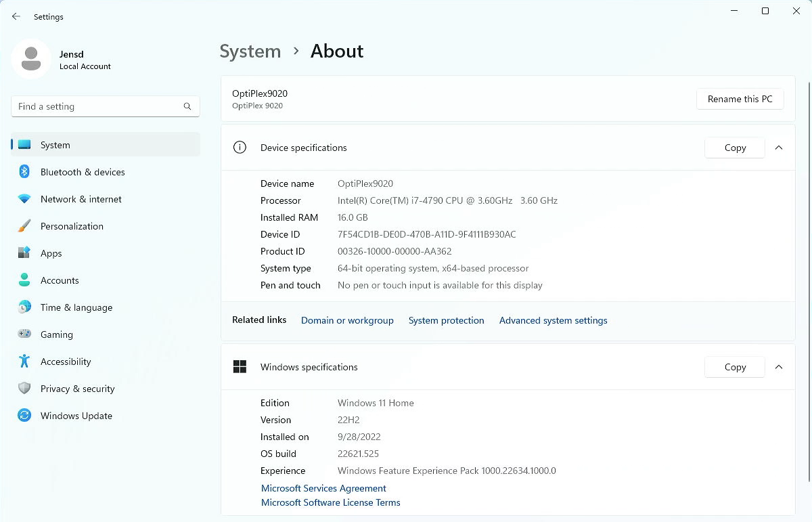Screen dimensions: 812x522
Task: Open Accessibility settings
Action: tap(66, 362)
